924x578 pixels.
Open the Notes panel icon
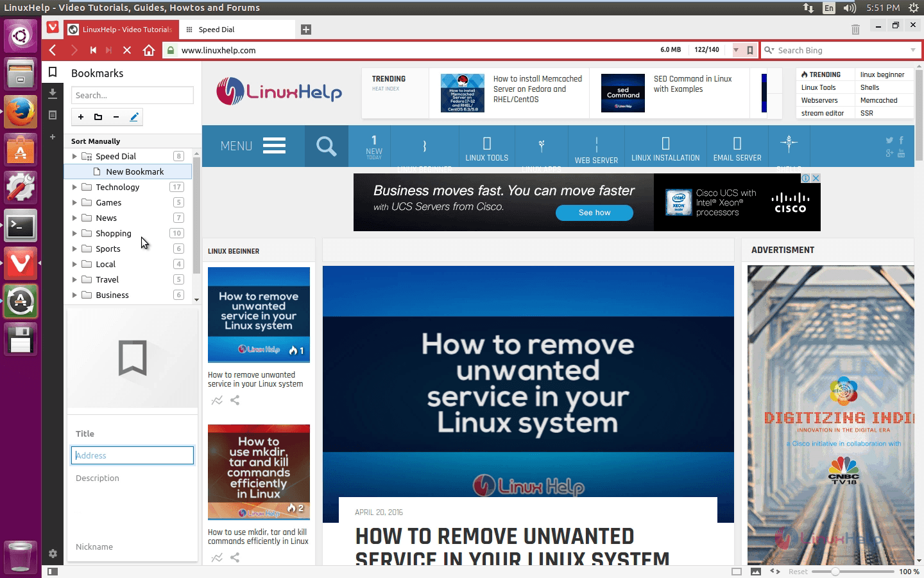click(x=53, y=116)
